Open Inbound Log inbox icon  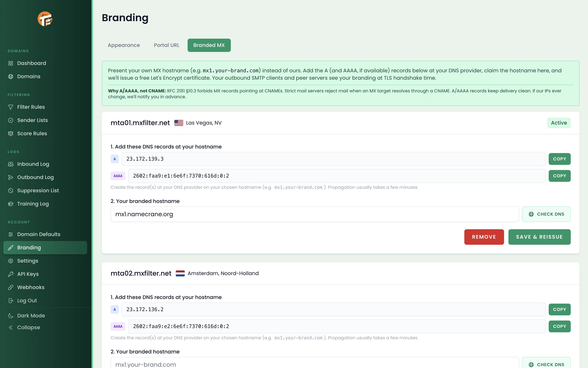[11, 164]
